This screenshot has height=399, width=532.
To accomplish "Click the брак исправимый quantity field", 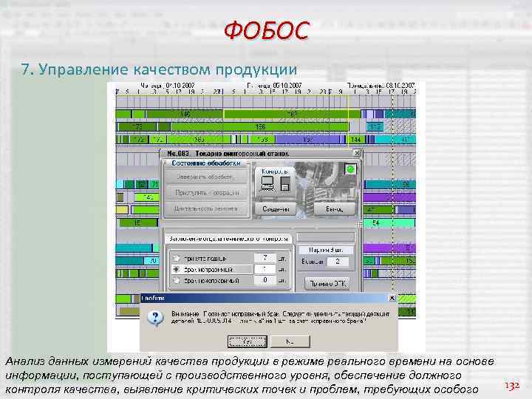I will [265, 269].
